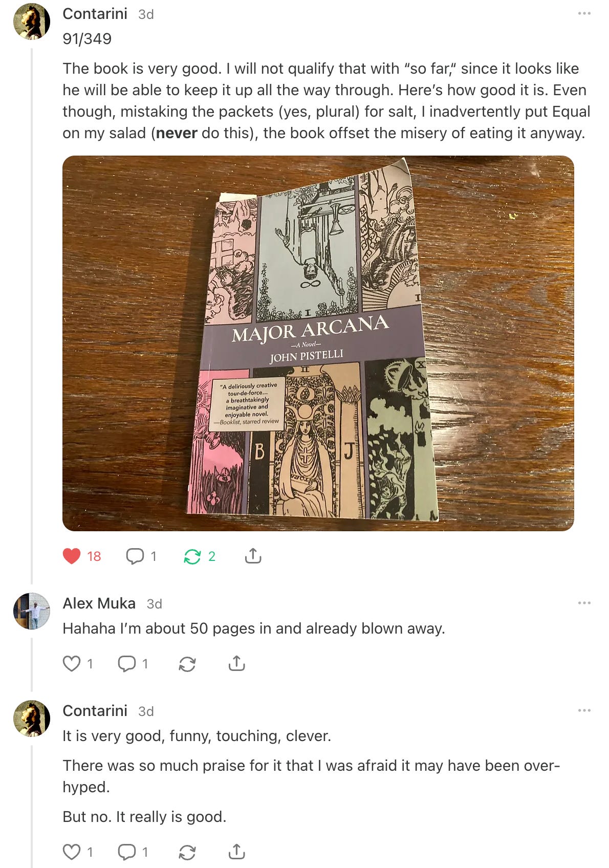Restack Contarini's 'over-hyped' reply
609x868 pixels.
(187, 852)
